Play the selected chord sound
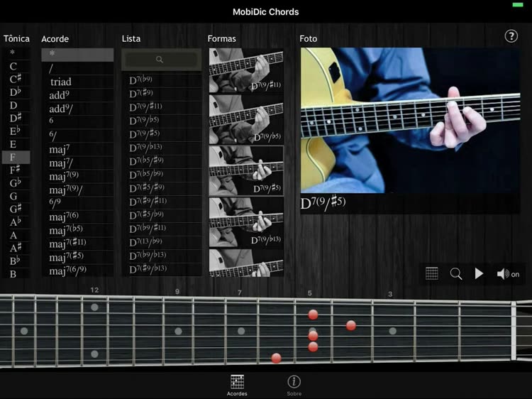Screen dimensions: 532x399 (479, 273)
